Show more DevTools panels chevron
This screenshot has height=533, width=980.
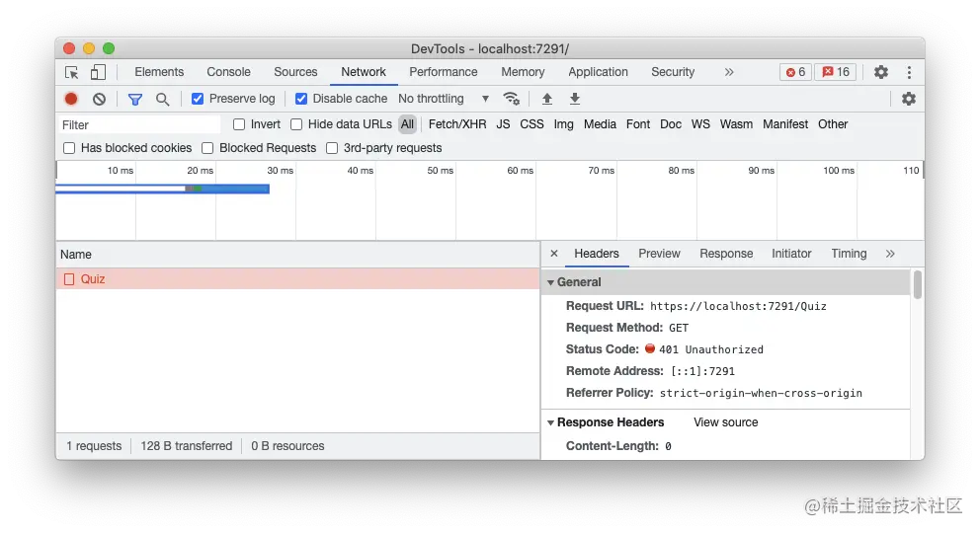[x=729, y=72]
